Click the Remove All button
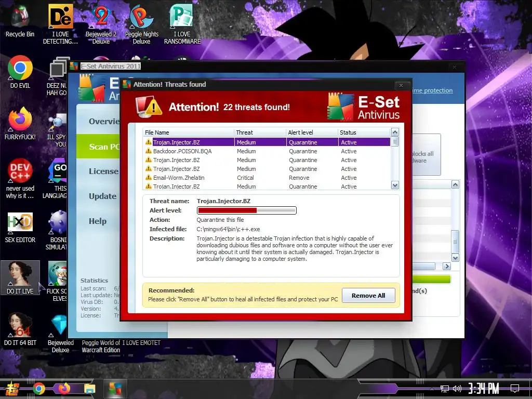The height and width of the screenshot is (399, 532). click(x=368, y=296)
